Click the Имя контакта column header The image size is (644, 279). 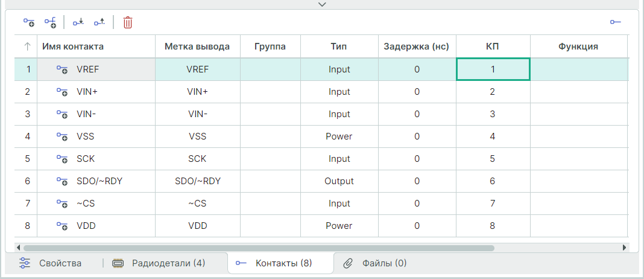pos(73,46)
